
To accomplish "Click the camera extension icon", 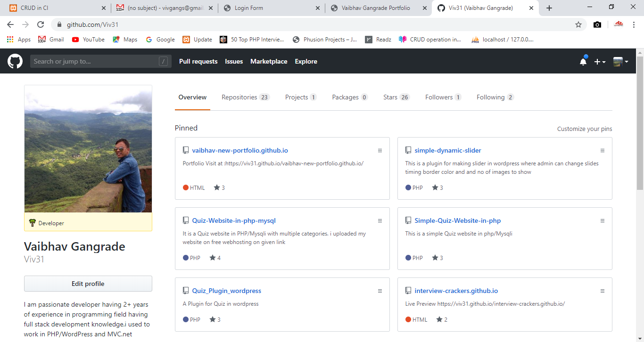I will [597, 24].
